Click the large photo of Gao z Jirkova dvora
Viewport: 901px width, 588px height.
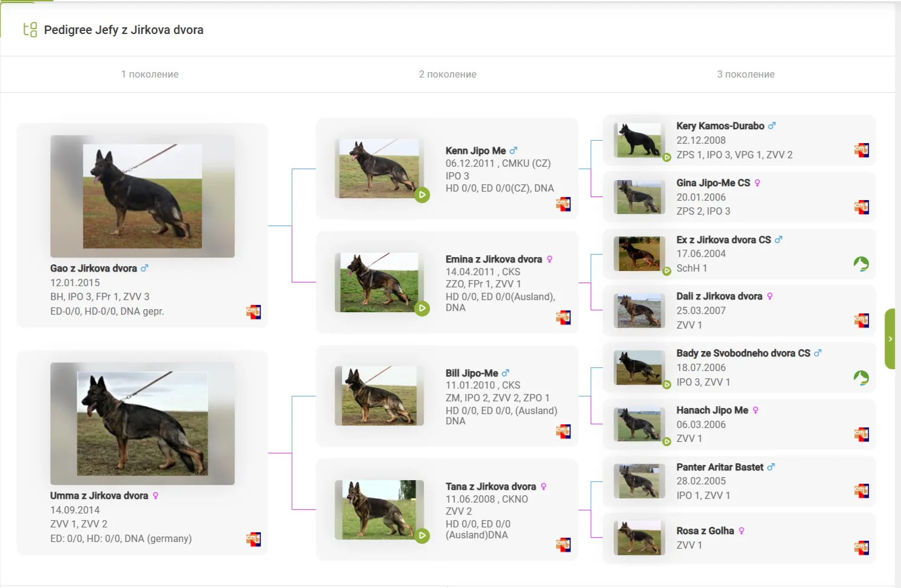pyautogui.click(x=142, y=196)
